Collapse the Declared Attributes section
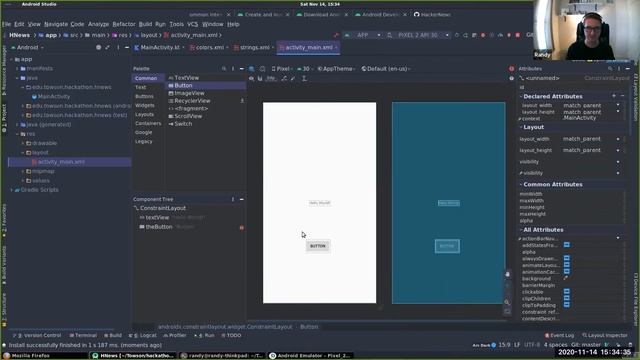The image size is (640, 360). [521, 96]
